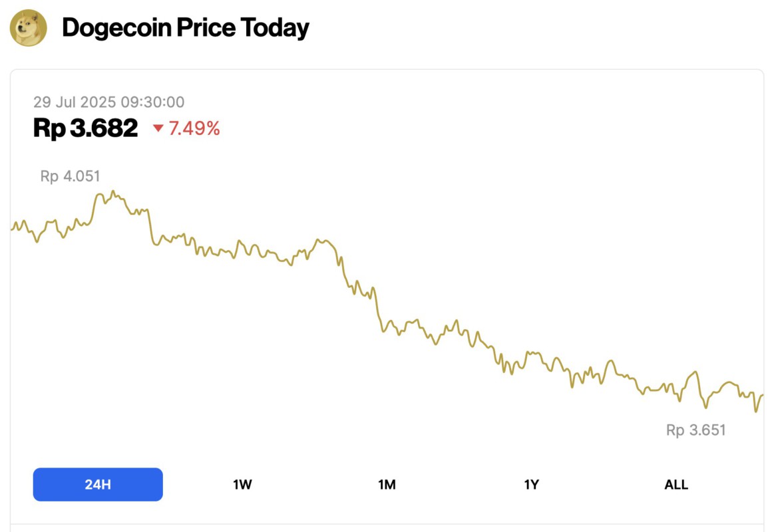Select the current price Rp 3.682
The width and height of the screenshot is (770, 532).
pos(85,128)
